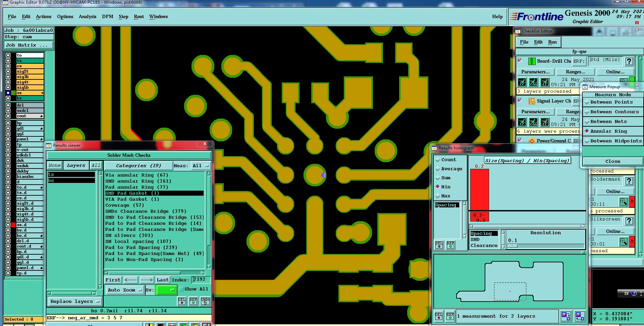
Task: Click down arrow of categories list scrollbar
Action: coord(209,266)
